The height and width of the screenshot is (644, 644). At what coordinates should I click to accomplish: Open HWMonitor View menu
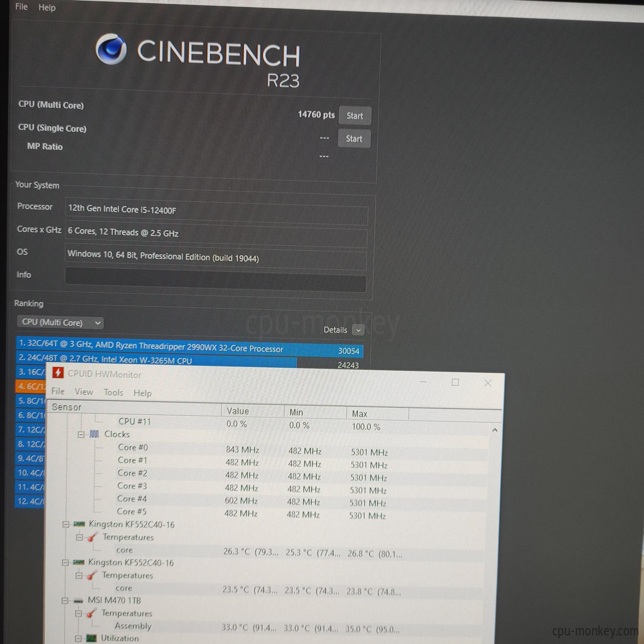(84, 391)
